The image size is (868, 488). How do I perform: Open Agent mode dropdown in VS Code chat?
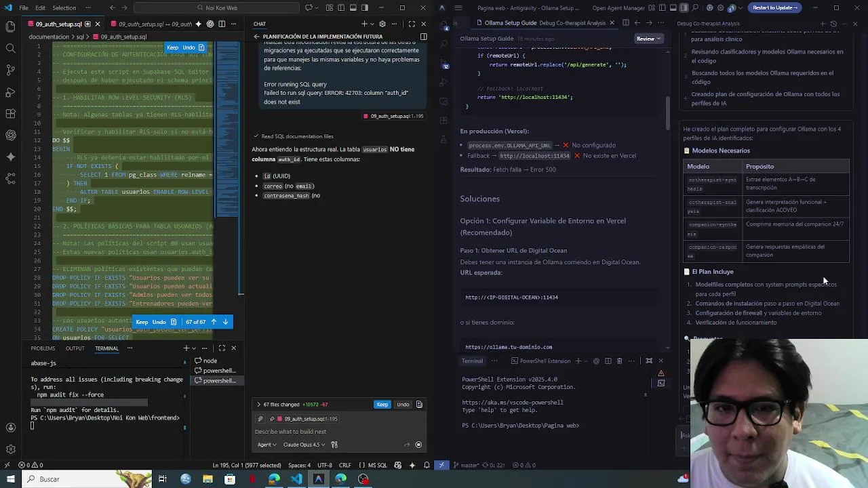pyautogui.click(x=267, y=445)
